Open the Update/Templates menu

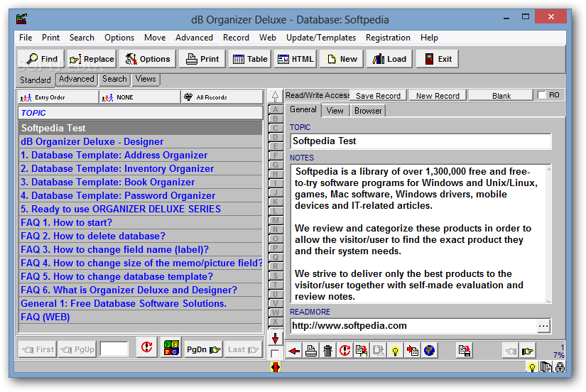tap(320, 38)
